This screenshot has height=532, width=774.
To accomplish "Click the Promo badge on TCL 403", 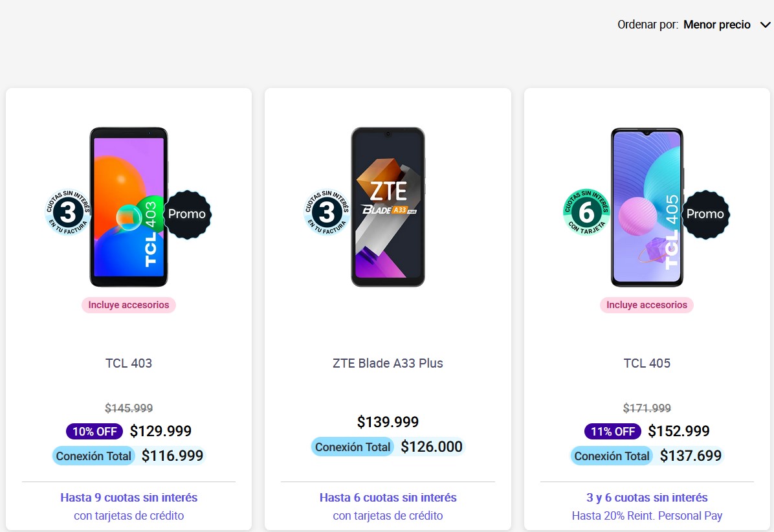I will pos(187,214).
